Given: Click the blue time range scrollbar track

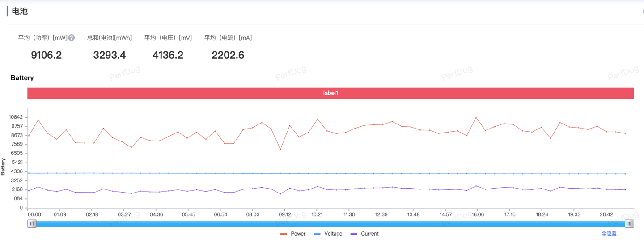Looking at the screenshot, I should [330, 224].
